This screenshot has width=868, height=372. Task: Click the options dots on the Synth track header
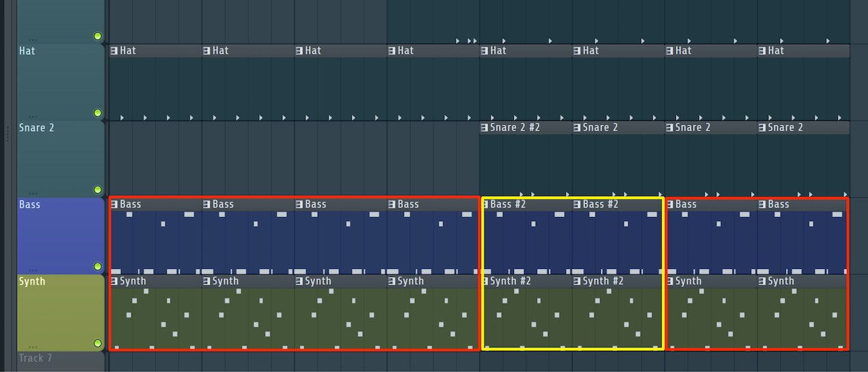[33, 347]
